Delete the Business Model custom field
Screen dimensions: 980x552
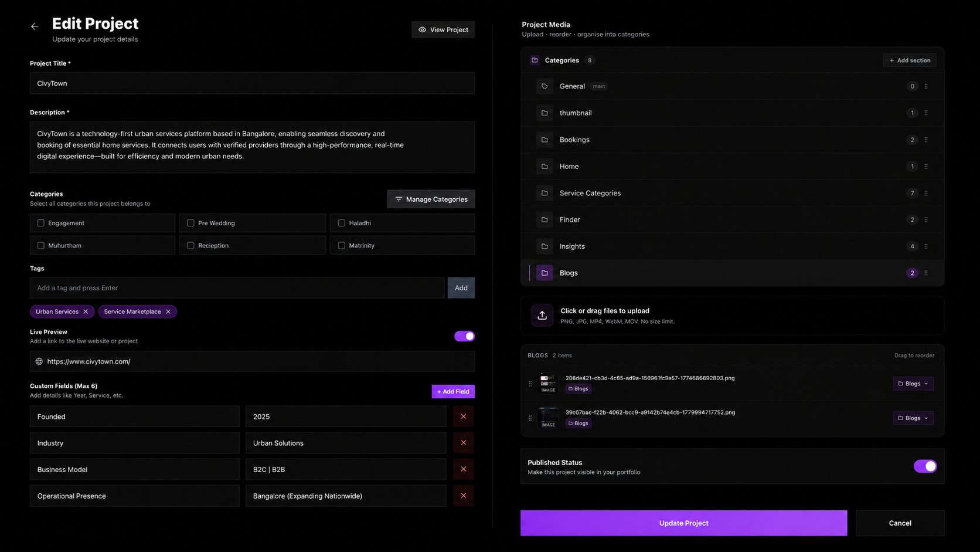point(463,469)
